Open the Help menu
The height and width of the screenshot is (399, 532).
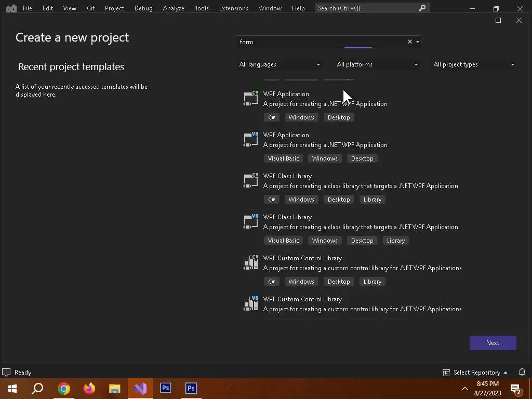(298, 8)
